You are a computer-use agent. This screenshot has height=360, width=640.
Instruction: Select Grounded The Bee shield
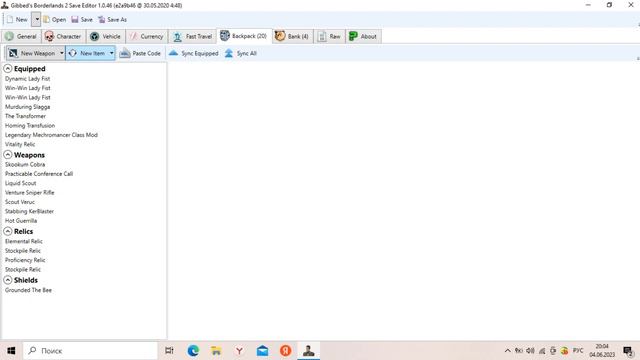coord(28,290)
